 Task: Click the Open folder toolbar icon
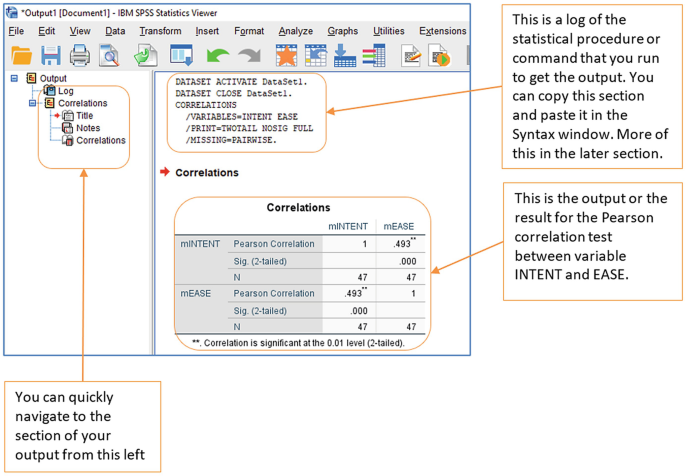tap(21, 56)
